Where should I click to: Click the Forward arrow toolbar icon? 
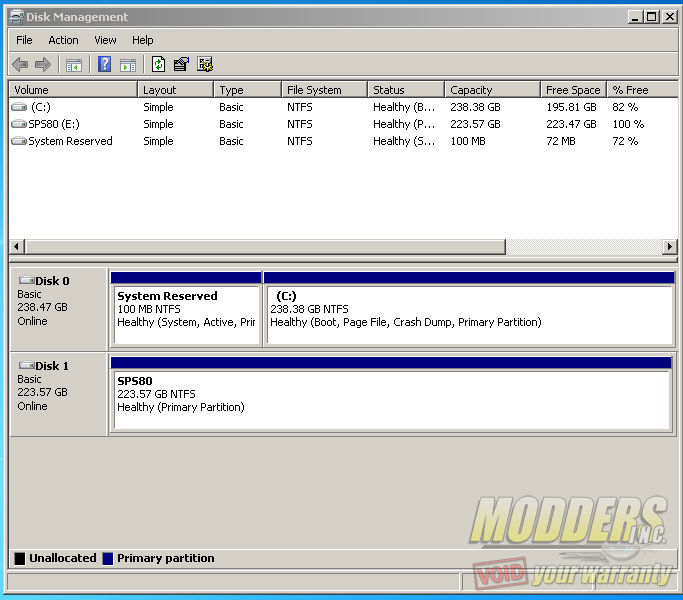point(43,64)
